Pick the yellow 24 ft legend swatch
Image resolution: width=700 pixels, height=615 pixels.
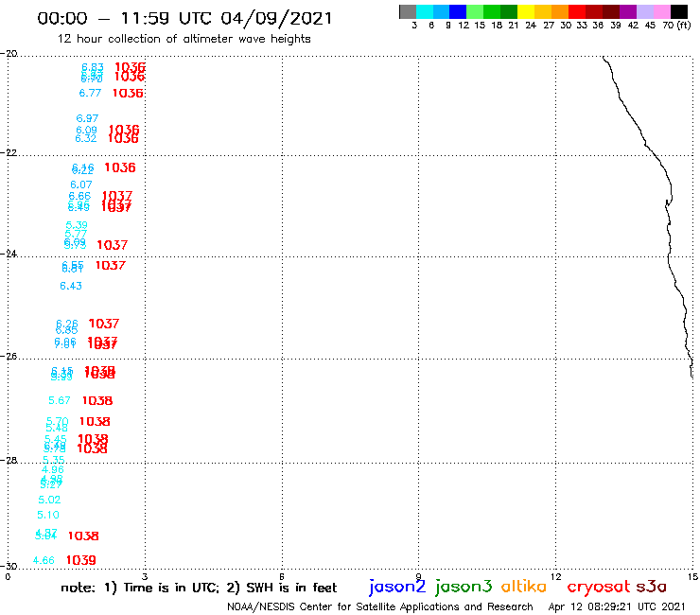(x=526, y=12)
